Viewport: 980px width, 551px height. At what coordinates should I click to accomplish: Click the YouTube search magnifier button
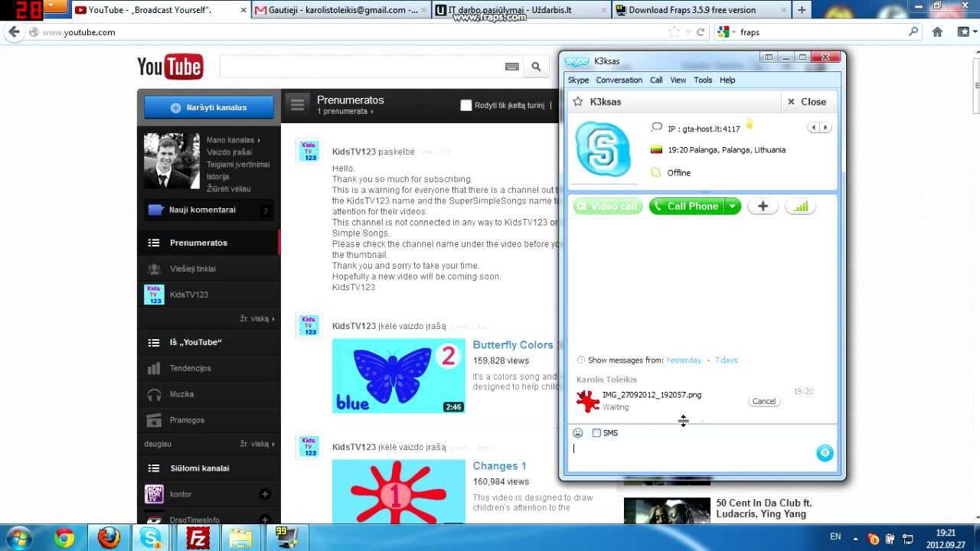[536, 67]
